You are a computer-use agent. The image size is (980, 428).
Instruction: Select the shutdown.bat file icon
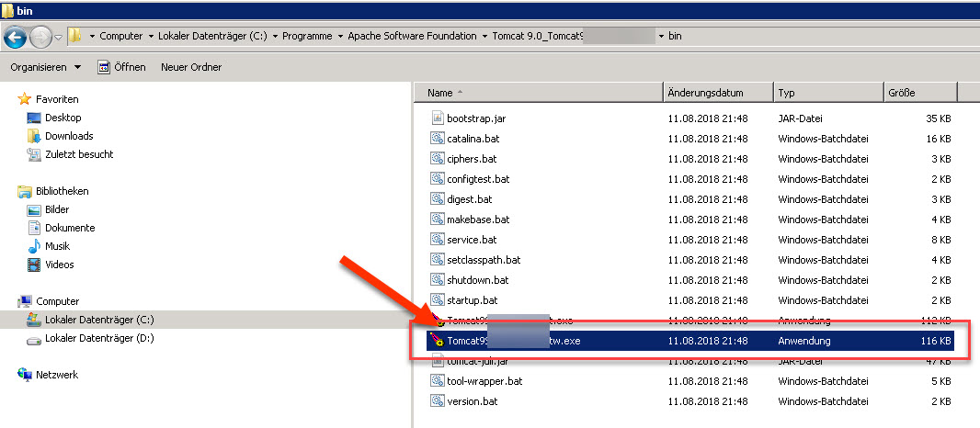(437, 279)
